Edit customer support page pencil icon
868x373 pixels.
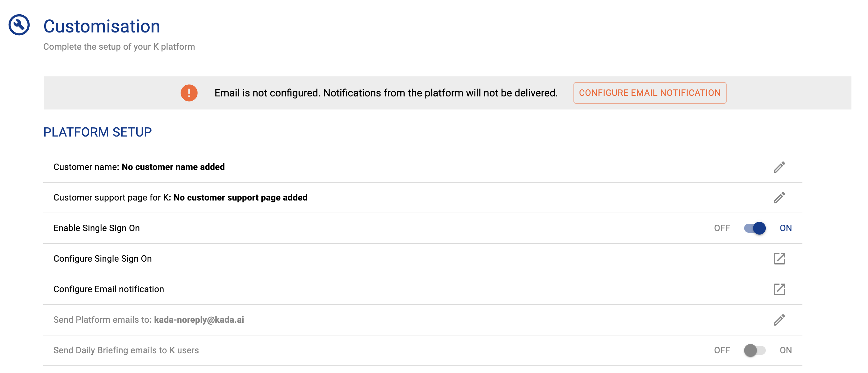[x=779, y=198]
